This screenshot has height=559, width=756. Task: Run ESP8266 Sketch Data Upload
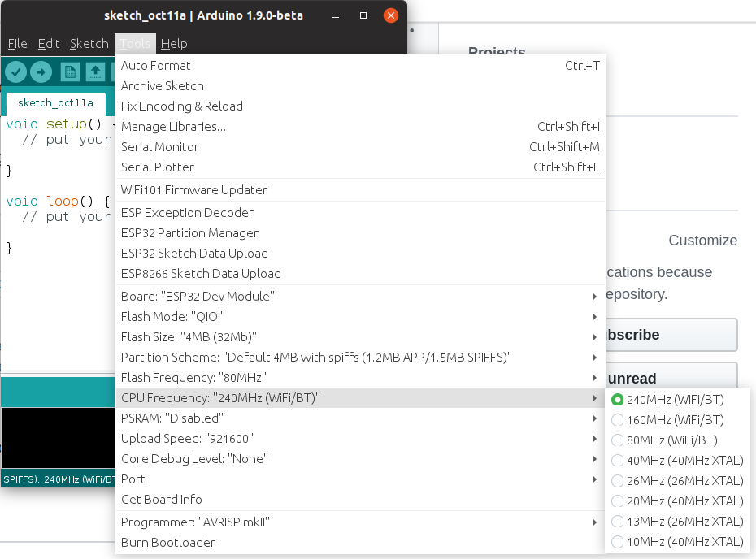click(360, 273)
